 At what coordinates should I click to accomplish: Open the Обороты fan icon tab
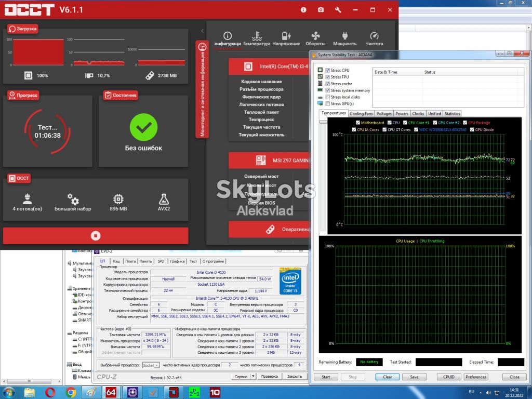(x=315, y=36)
